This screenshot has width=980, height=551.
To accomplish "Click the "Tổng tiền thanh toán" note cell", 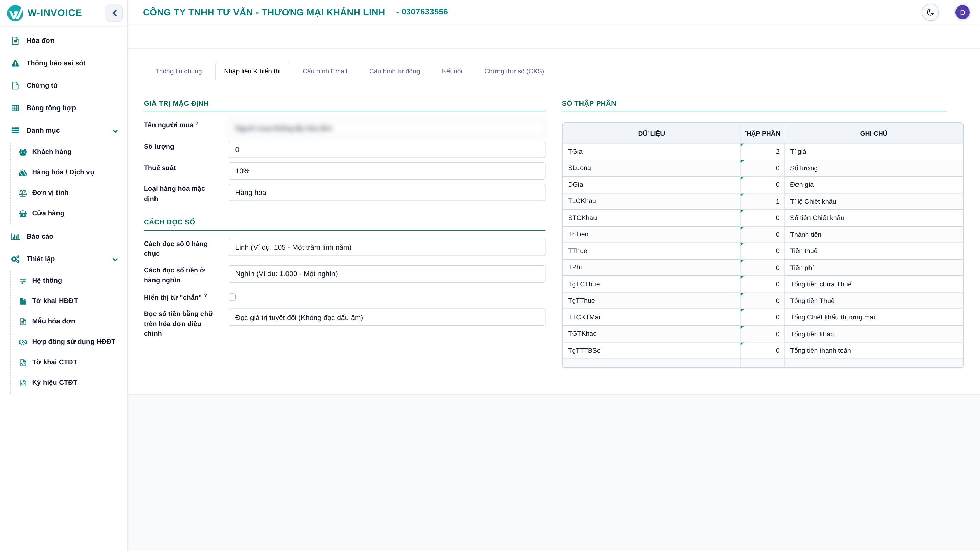I will (x=873, y=351).
